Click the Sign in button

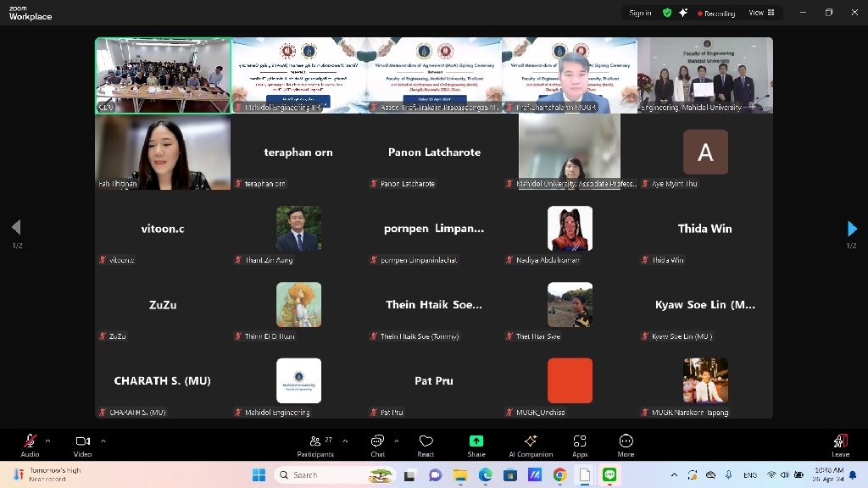[640, 13]
